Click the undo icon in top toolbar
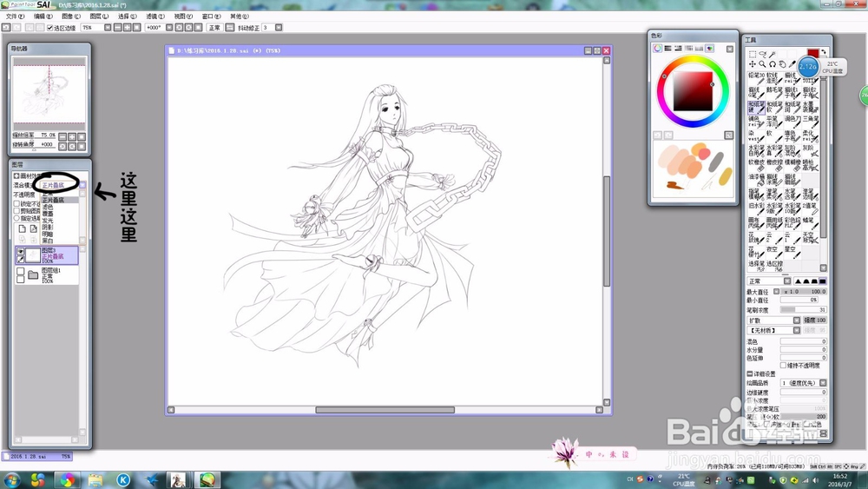868x489 pixels. 4,27
